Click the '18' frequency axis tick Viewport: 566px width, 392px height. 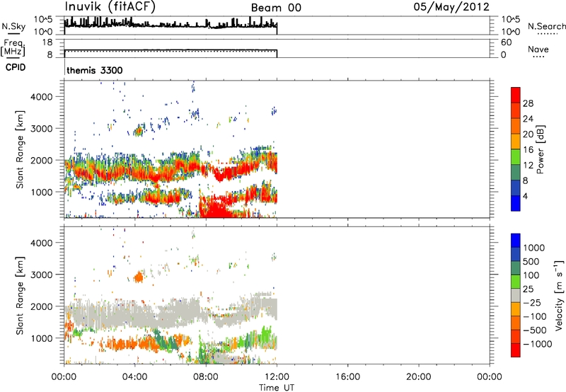point(47,42)
